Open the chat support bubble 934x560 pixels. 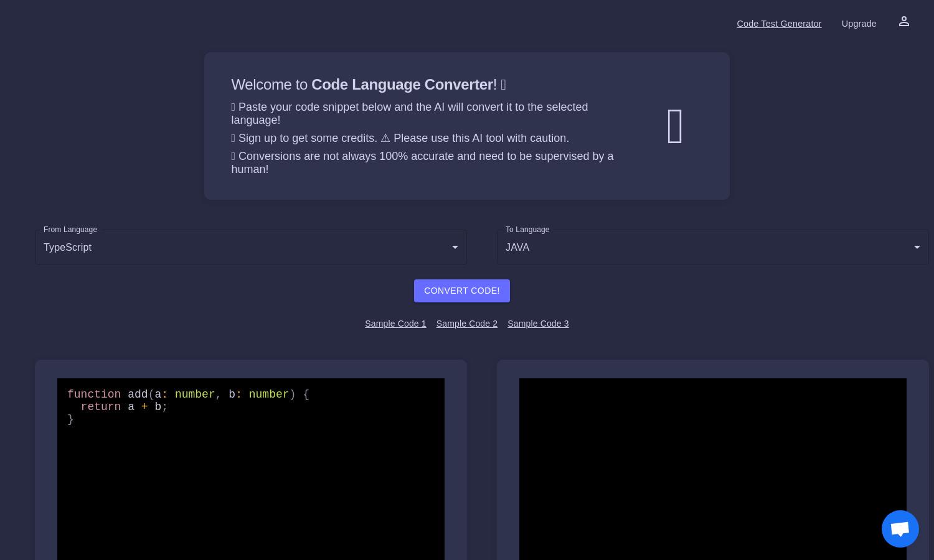click(900, 529)
